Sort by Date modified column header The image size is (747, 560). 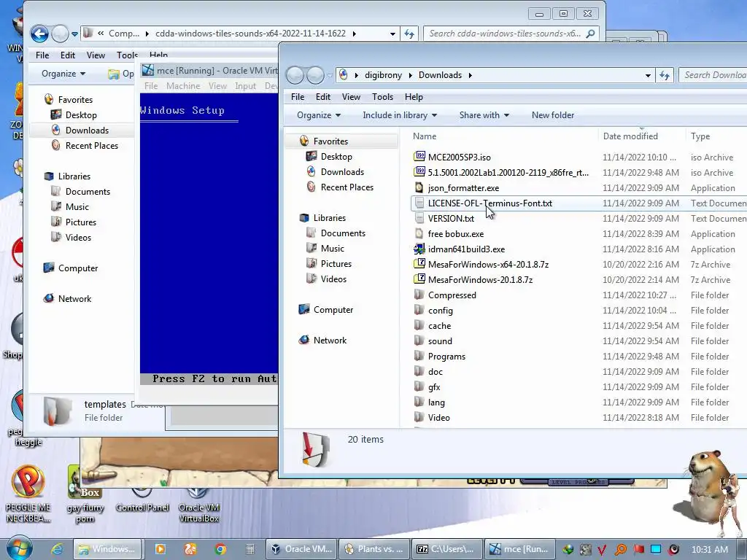pos(642,136)
